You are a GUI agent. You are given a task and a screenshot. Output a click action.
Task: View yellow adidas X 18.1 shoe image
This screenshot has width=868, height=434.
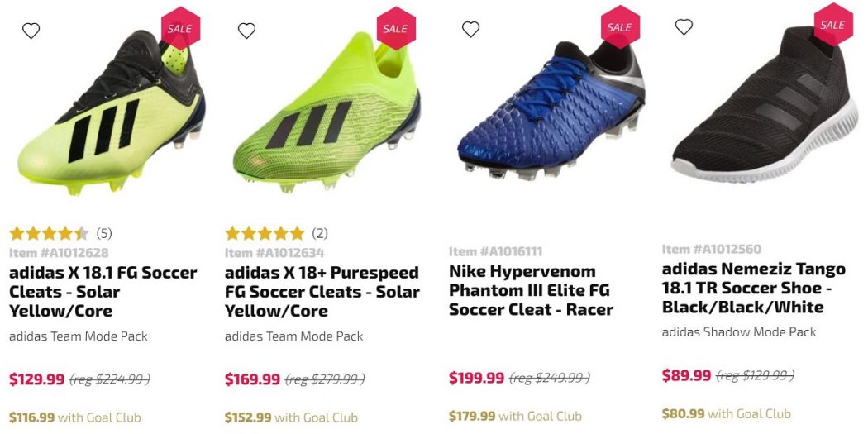(112, 112)
